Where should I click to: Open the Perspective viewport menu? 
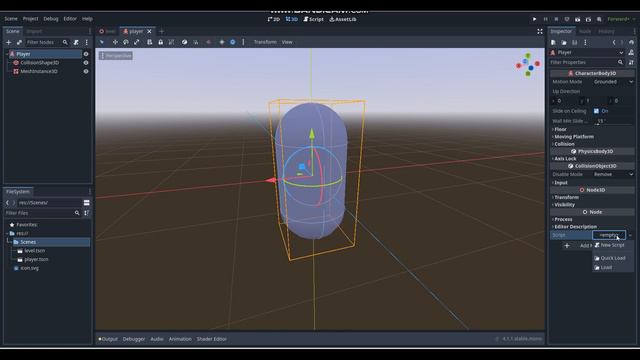(116, 56)
